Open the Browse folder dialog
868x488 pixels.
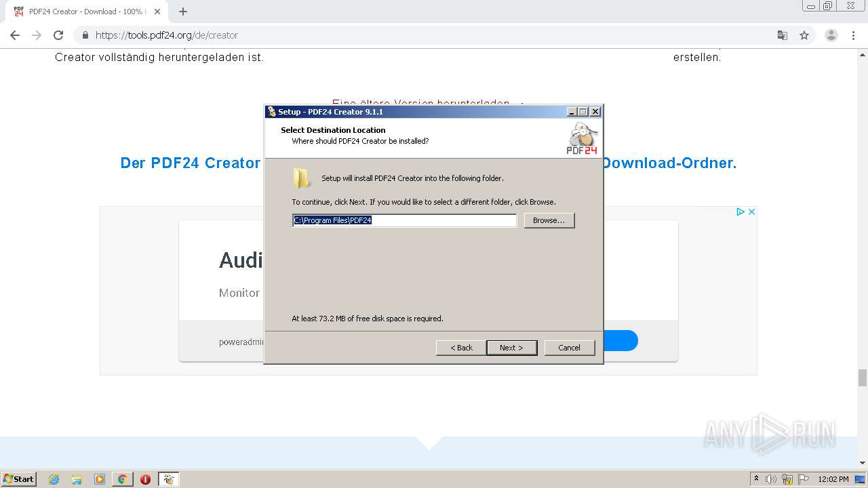pyautogui.click(x=549, y=220)
